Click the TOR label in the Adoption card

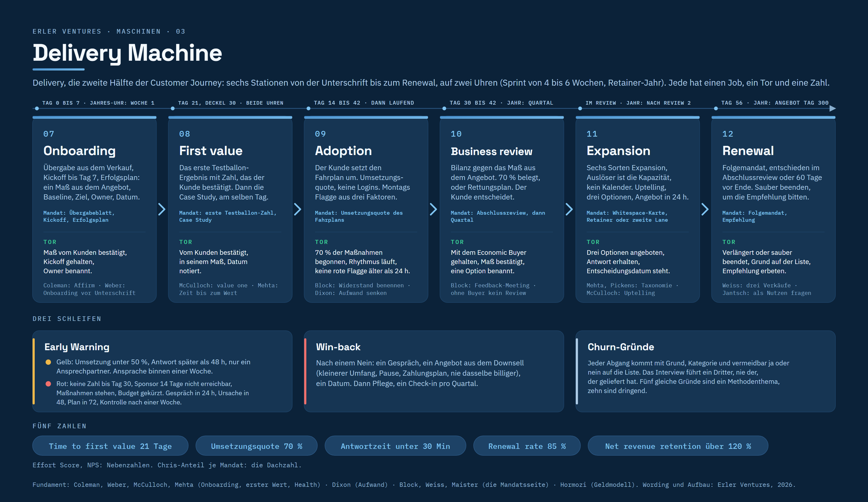(x=321, y=242)
